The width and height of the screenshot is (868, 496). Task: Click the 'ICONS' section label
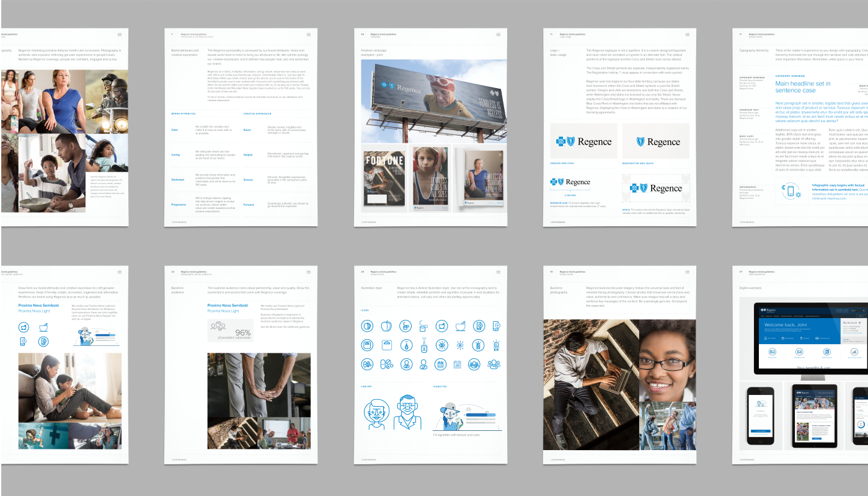(x=365, y=310)
